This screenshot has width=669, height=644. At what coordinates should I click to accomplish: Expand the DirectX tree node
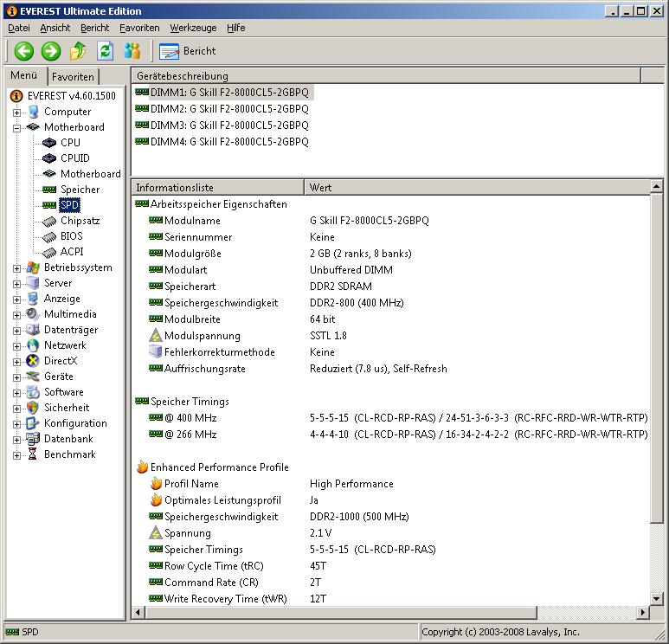(16, 362)
